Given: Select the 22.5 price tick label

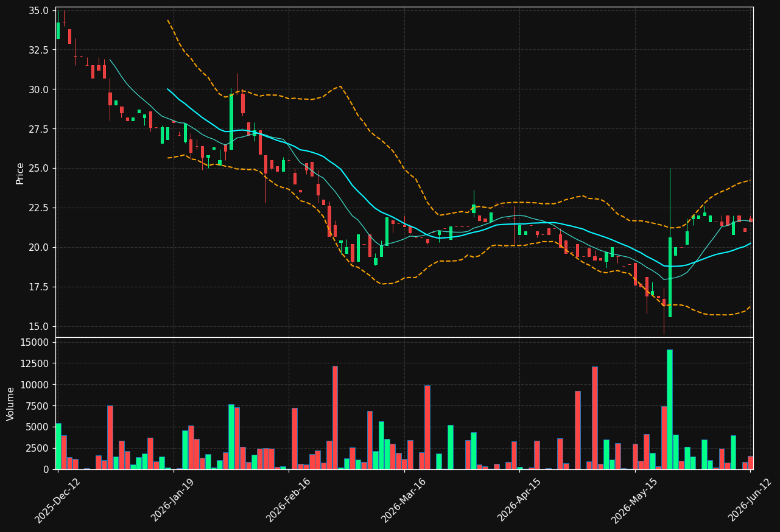Looking at the screenshot, I should click(x=39, y=208).
